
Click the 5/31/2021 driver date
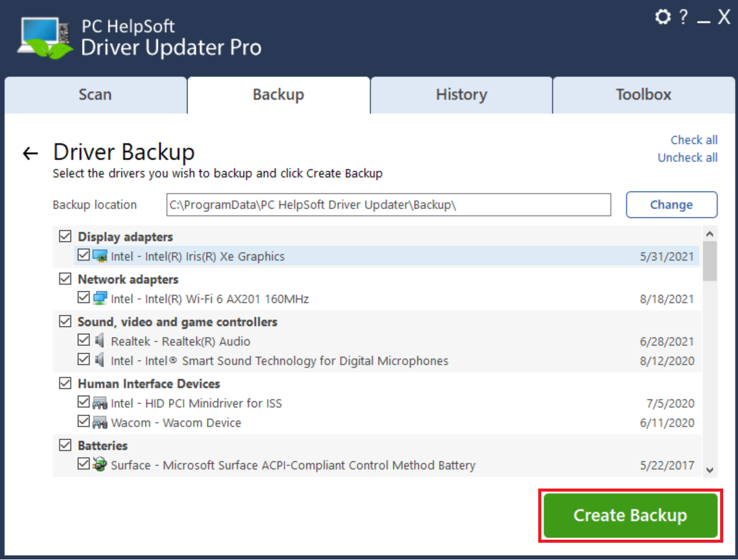[667, 257]
